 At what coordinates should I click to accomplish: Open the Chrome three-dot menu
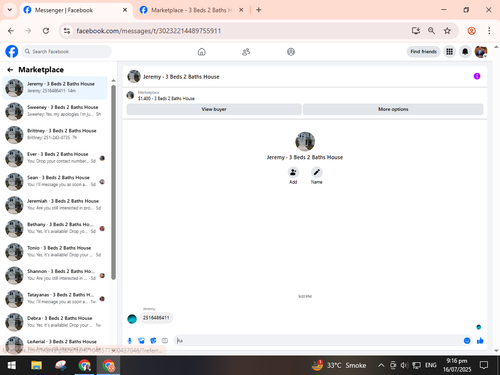(x=489, y=31)
